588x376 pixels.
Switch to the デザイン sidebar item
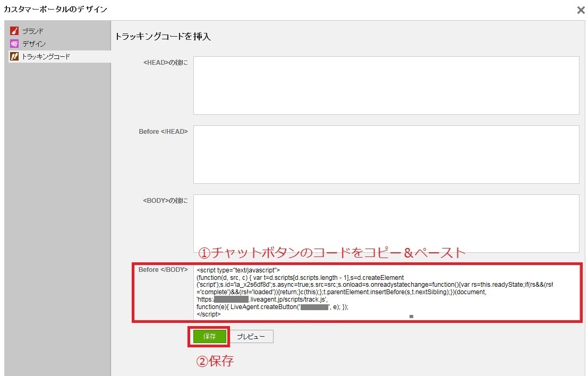click(34, 44)
